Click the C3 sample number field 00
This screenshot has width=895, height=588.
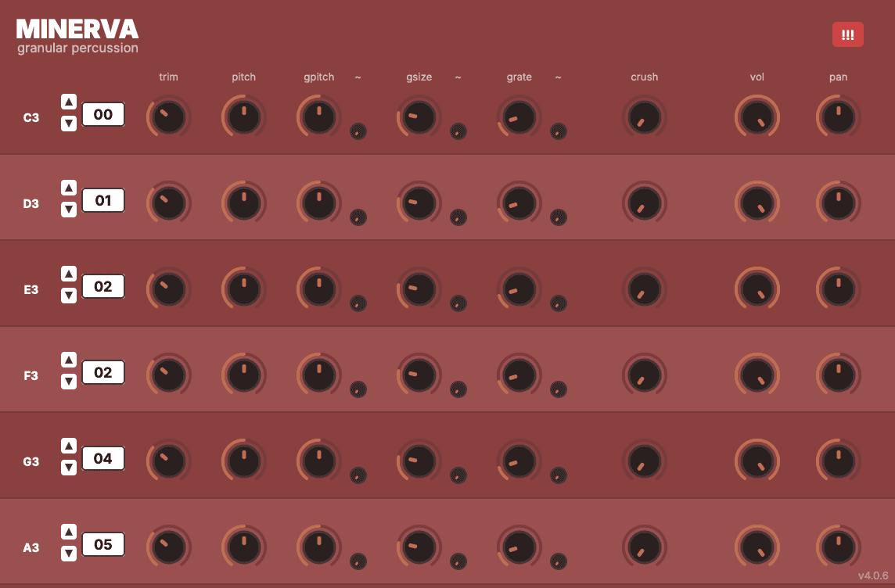click(x=103, y=114)
